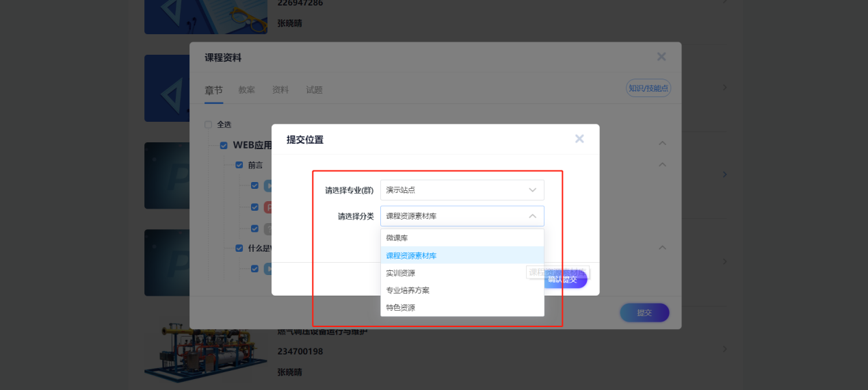868x390 pixels.
Task: Open the 知识/技能点 button
Action: 648,88
